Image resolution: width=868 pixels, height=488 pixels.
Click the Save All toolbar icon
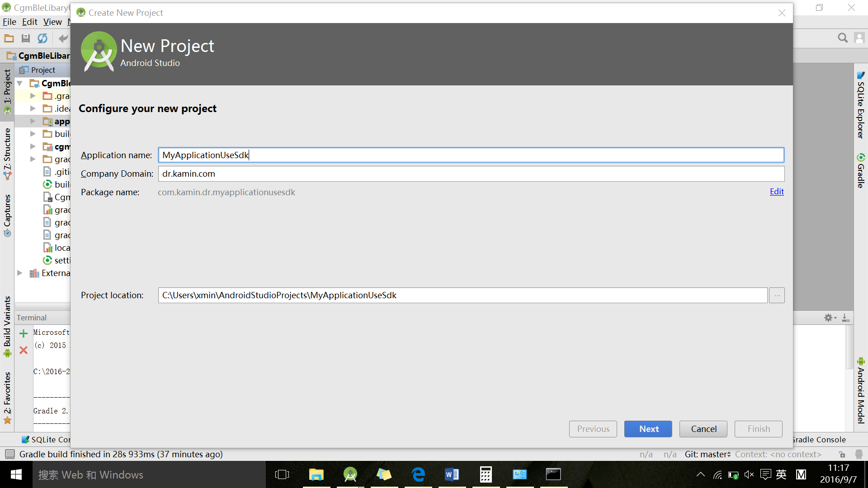[x=26, y=39]
